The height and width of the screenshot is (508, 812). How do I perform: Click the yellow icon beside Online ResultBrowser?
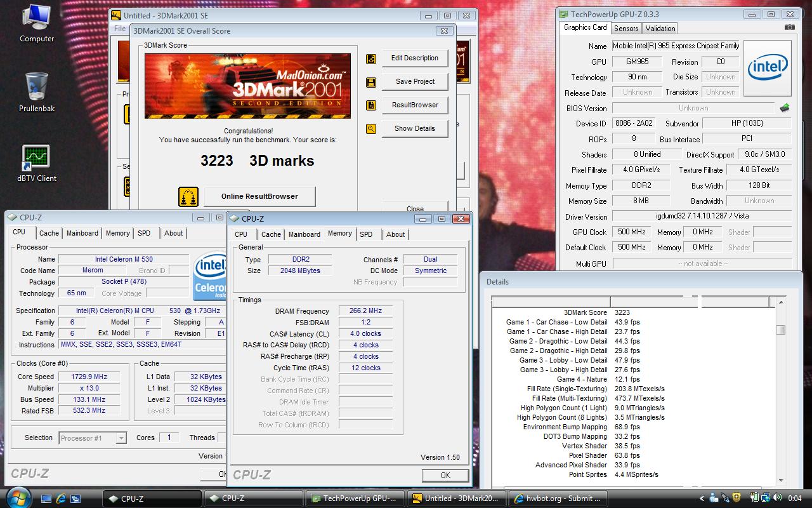188,197
